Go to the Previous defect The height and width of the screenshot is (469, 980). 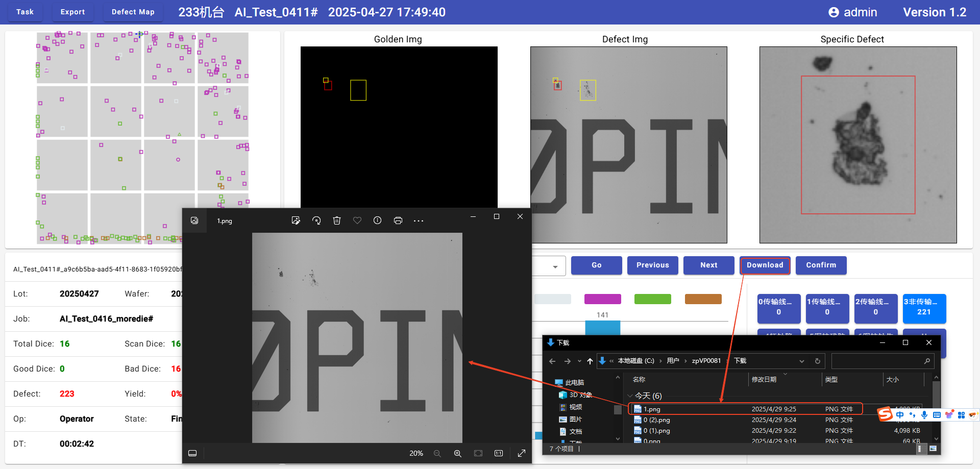653,265
